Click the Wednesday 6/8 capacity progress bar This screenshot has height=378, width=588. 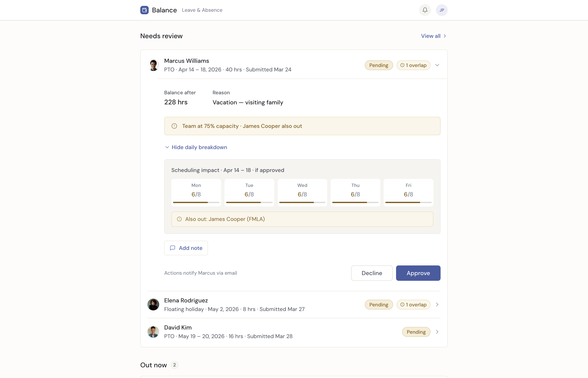[302, 202]
